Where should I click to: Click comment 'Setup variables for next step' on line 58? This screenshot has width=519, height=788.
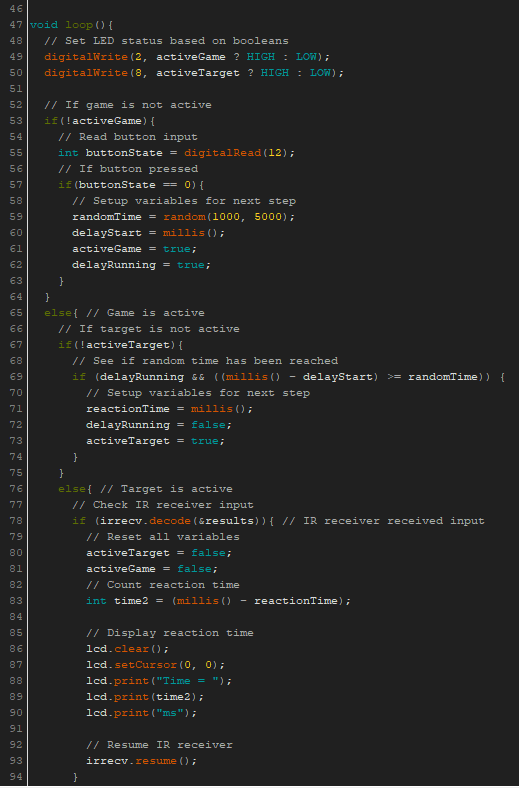coord(194,201)
